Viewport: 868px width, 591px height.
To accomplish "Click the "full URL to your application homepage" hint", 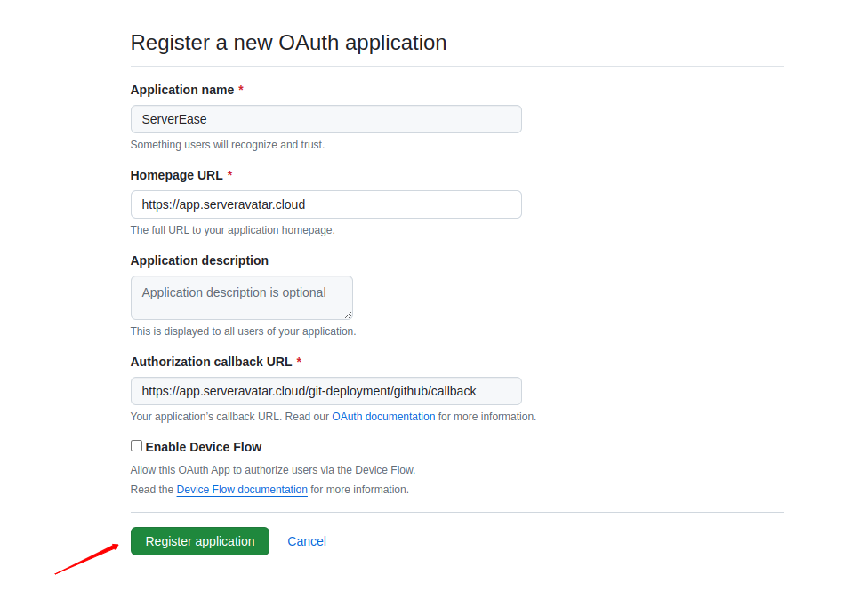I will tap(232, 230).
